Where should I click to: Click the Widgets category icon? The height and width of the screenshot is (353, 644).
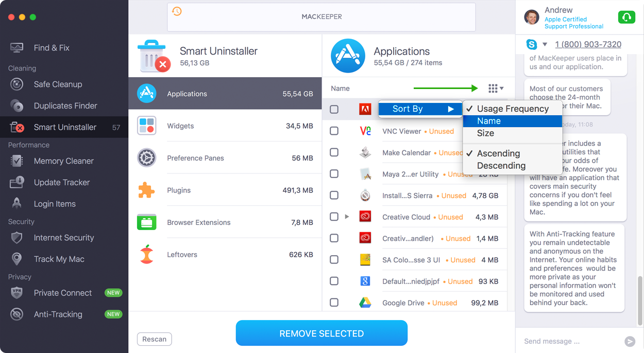[x=147, y=126]
